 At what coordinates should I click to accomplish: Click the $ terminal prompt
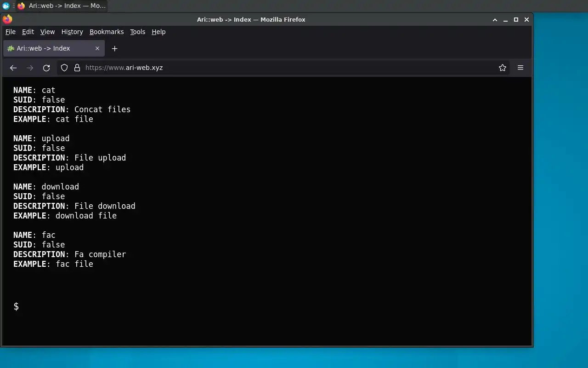pos(16,306)
